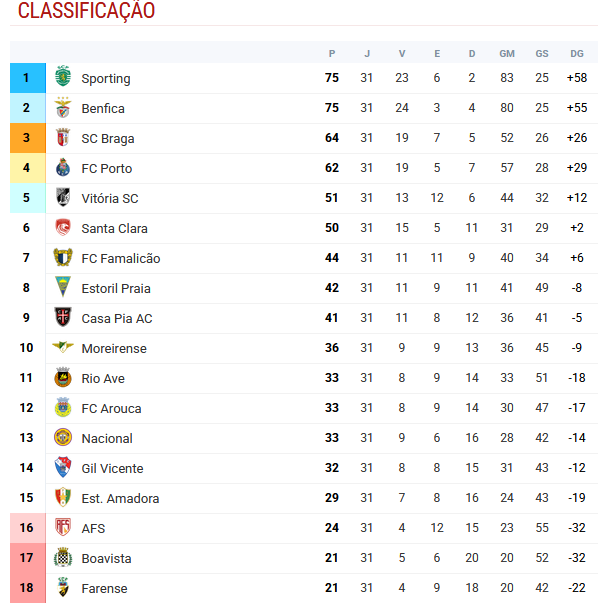
Task: Open the Casa Pia AC team link
Action: 117,318
